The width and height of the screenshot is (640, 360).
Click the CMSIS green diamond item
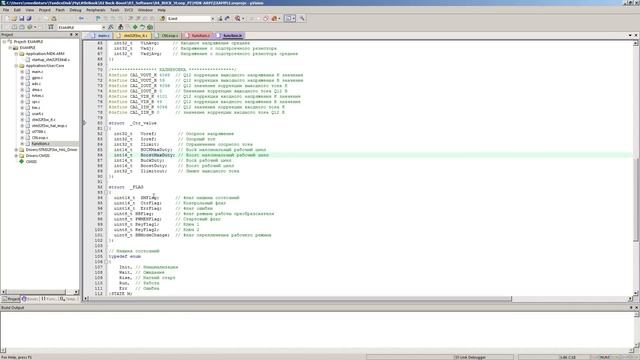tap(31, 162)
